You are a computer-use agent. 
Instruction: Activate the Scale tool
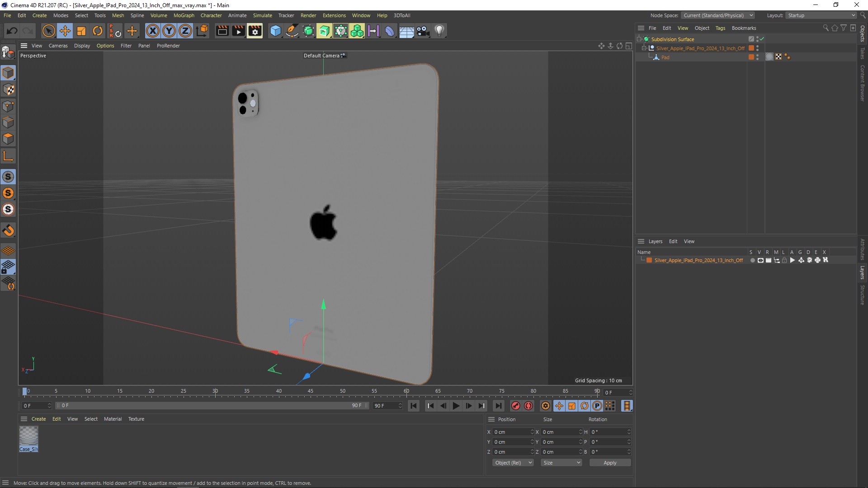(x=81, y=31)
